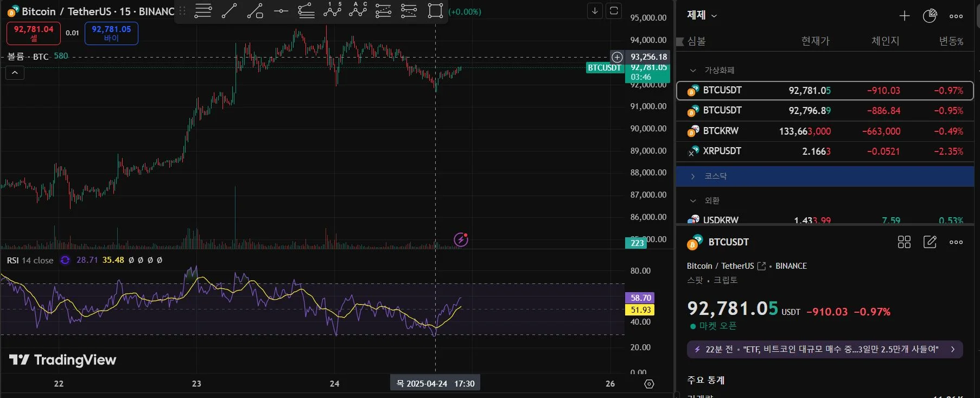Select the BTCUSDT row priced 92,796.89
Screen dimensions: 980x398
tap(825, 111)
